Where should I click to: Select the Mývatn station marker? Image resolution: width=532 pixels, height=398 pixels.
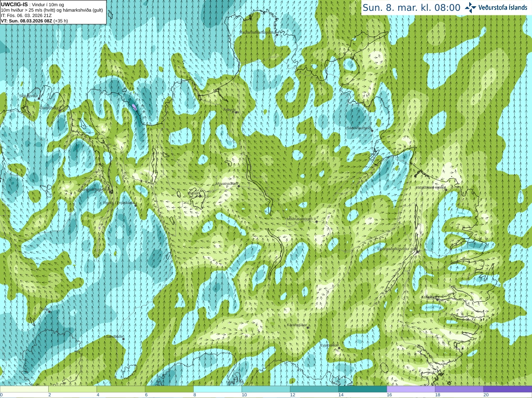point(200,196)
